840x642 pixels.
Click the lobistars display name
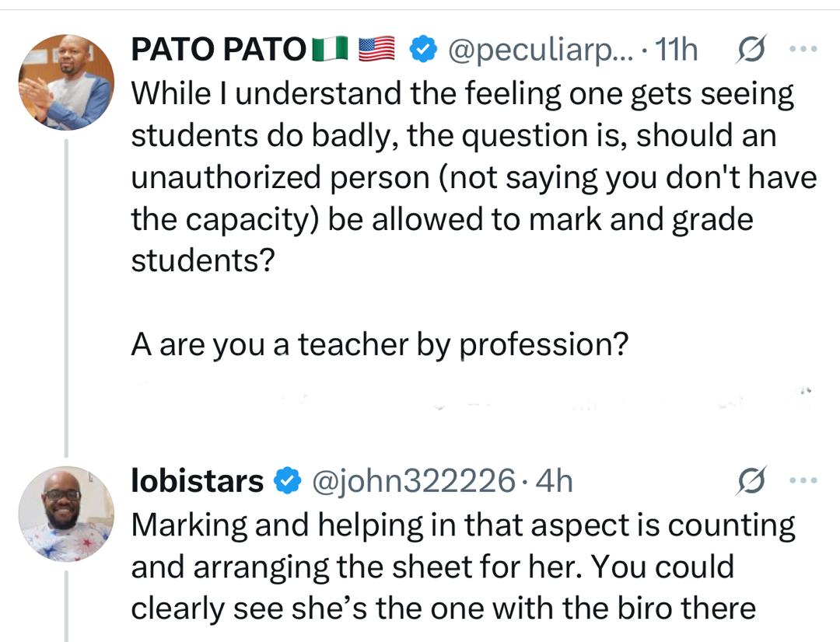[198, 482]
